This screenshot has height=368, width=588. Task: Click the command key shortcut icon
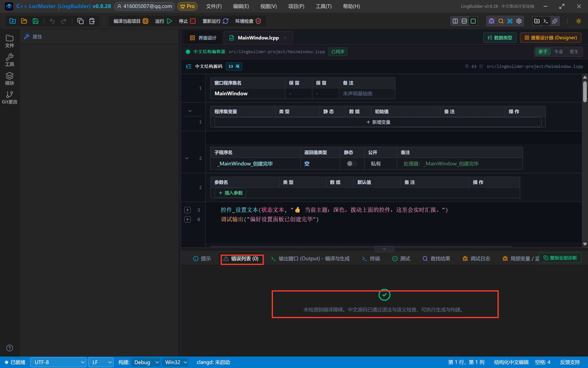510,21
